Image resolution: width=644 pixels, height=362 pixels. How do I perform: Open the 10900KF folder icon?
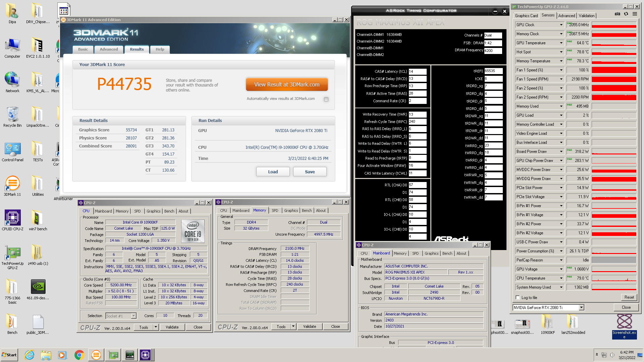click(x=548, y=324)
